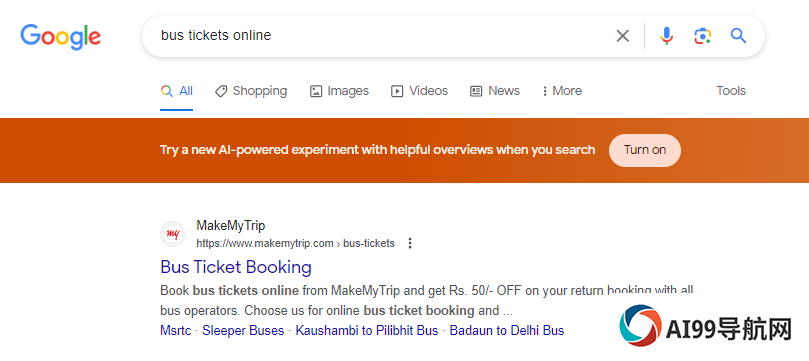Open the Videos results tab
Screen dimensions: 809x361
[x=419, y=91]
